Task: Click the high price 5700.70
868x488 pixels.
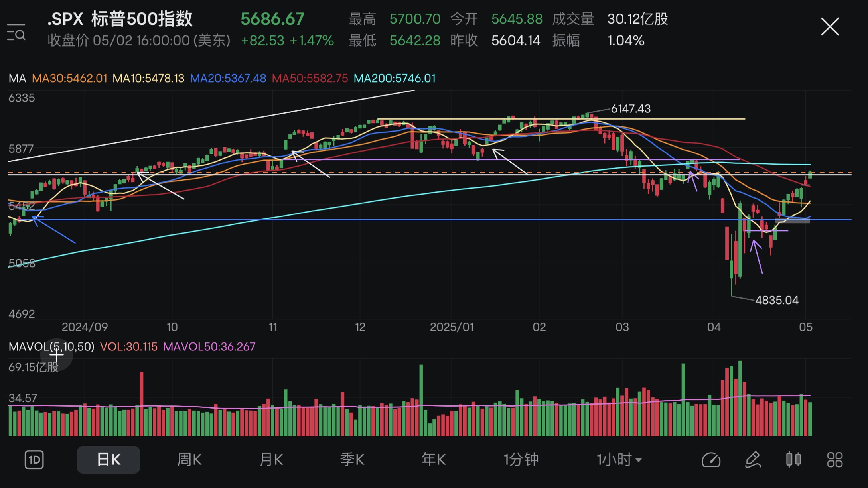Action: (x=415, y=19)
